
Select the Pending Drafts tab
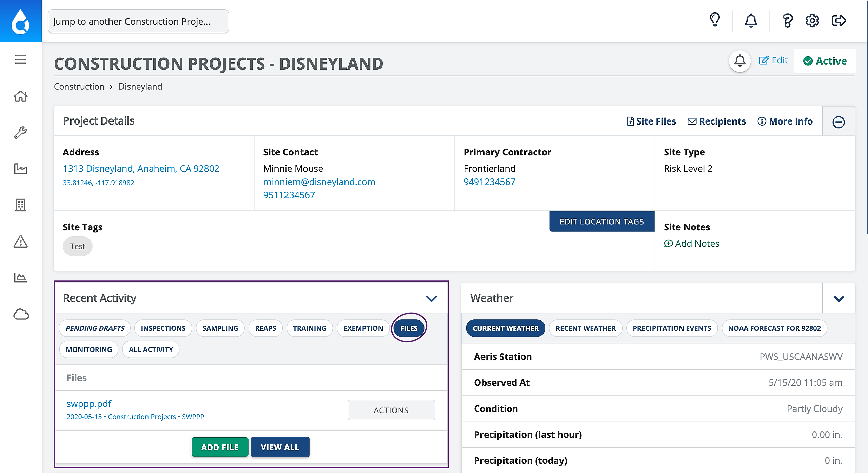95,328
